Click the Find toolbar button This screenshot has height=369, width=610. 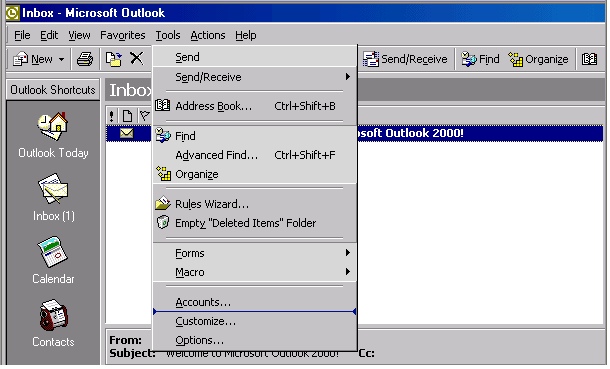coord(480,59)
